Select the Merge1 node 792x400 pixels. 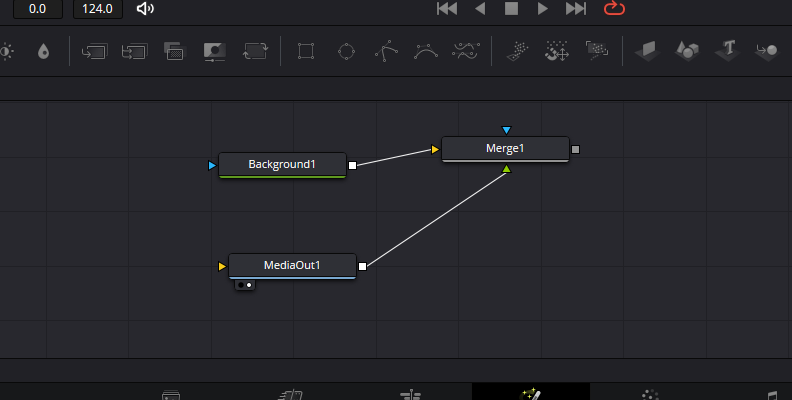coord(505,149)
